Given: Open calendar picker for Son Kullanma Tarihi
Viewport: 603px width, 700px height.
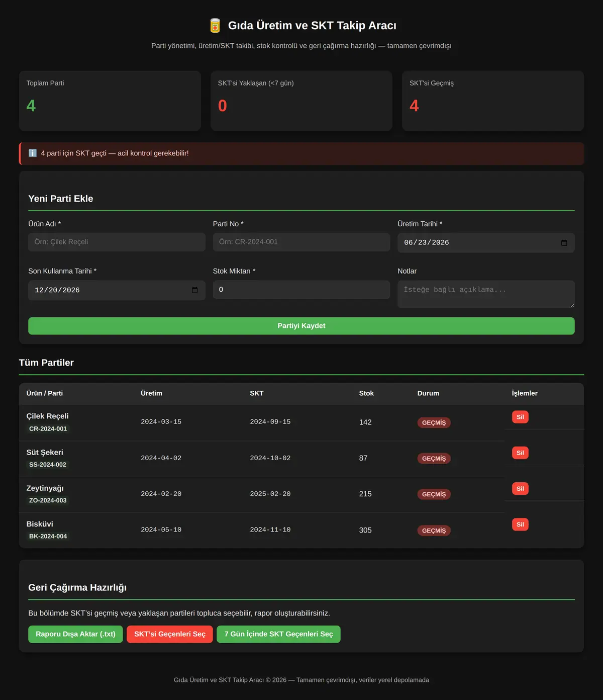Looking at the screenshot, I should pyautogui.click(x=194, y=290).
